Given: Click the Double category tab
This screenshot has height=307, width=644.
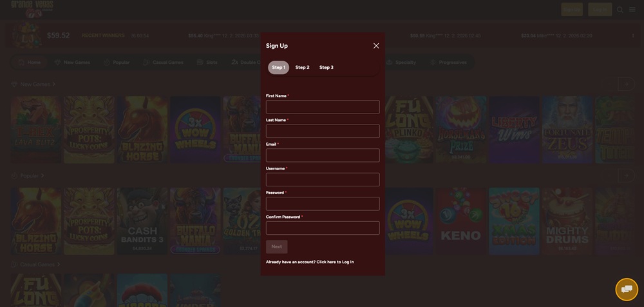Looking at the screenshot, I should [x=245, y=63].
